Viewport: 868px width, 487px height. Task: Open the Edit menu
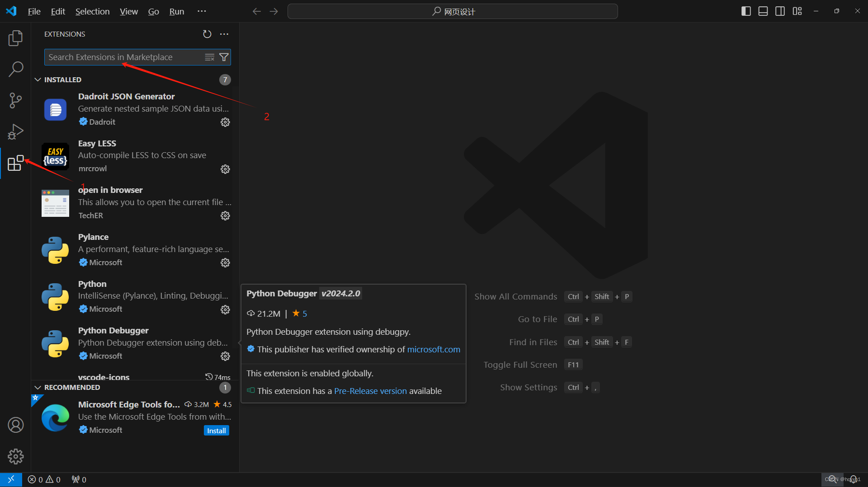pos(58,11)
